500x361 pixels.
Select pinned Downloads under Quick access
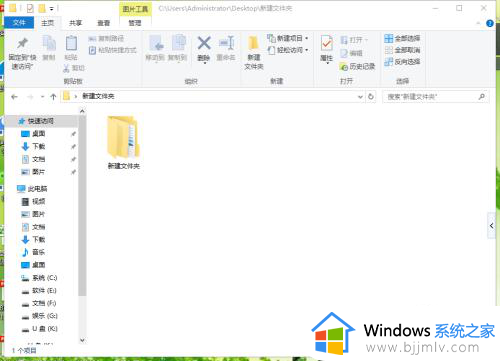point(39,146)
